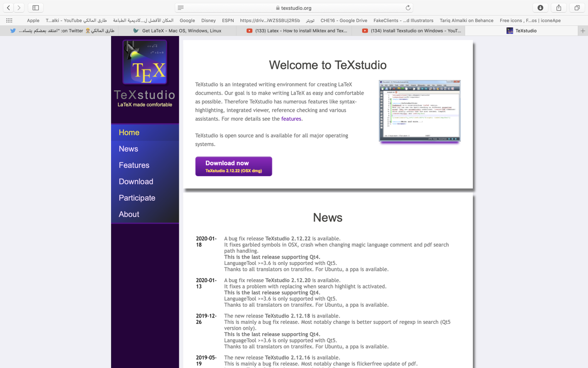This screenshot has height=368, width=588.
Task: Open the https://driv... bookmark
Action: 270,21
